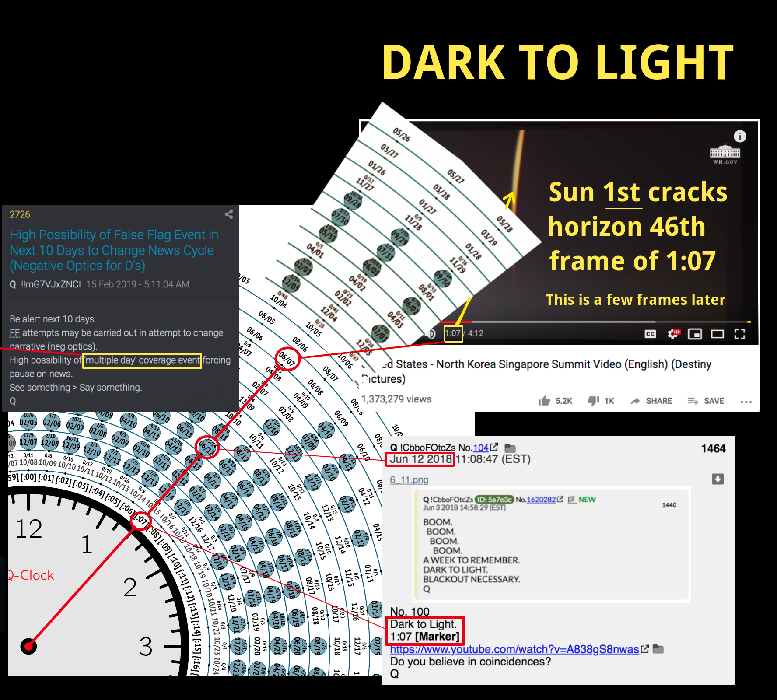The height and width of the screenshot is (700, 777).
Task: Click the 1:07 / 4:12 time display
Action: (x=464, y=333)
